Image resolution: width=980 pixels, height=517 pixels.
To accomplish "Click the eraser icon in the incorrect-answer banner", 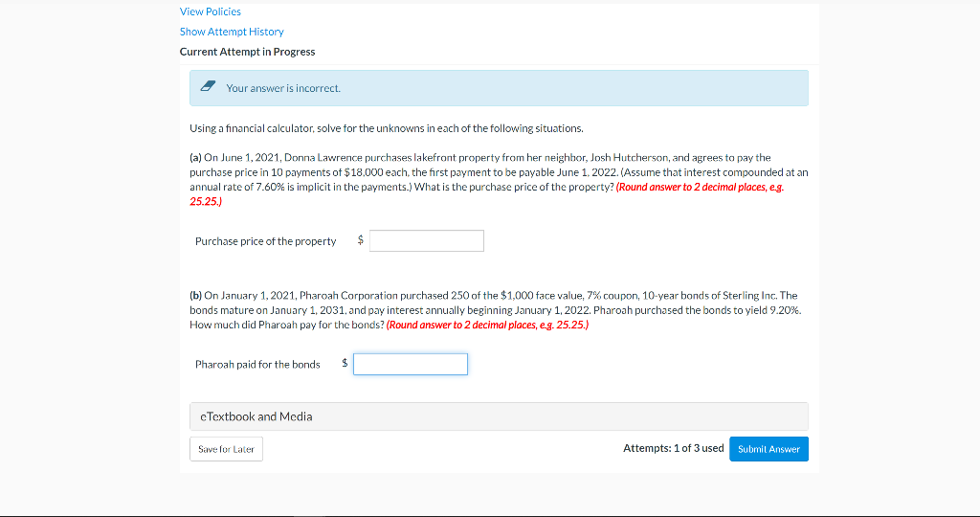I will 209,86.
